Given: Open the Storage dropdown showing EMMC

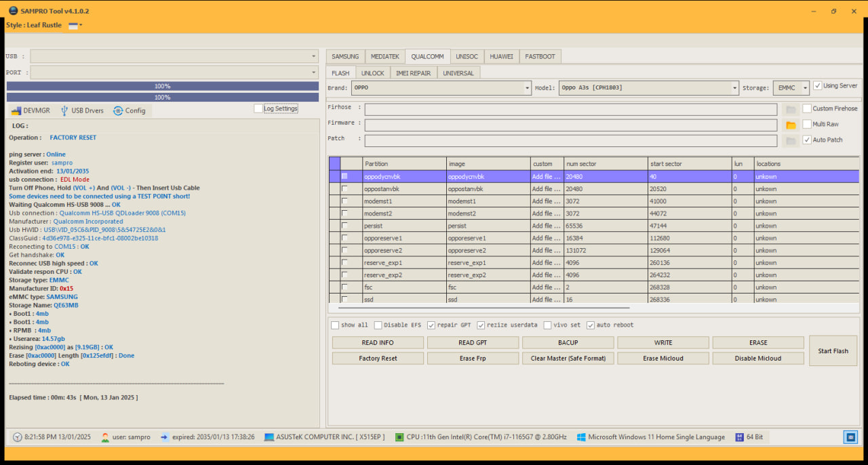Looking at the screenshot, I should coord(791,88).
